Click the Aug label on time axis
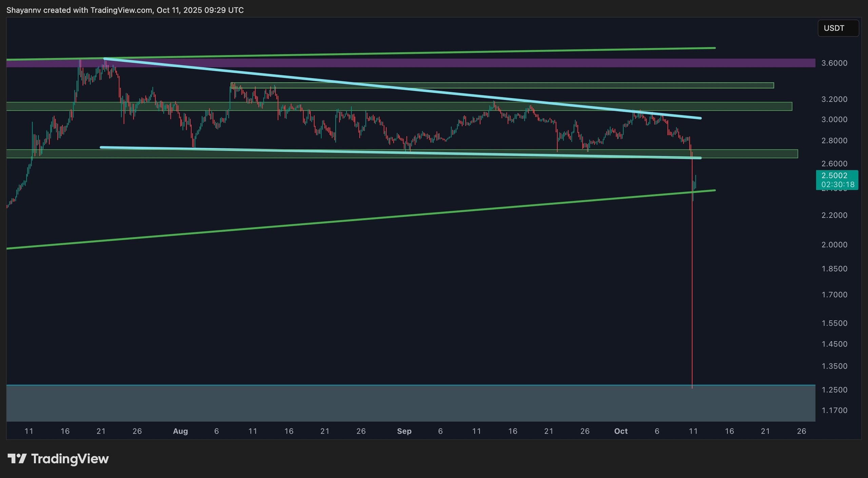Image resolution: width=868 pixels, height=478 pixels. tap(180, 431)
